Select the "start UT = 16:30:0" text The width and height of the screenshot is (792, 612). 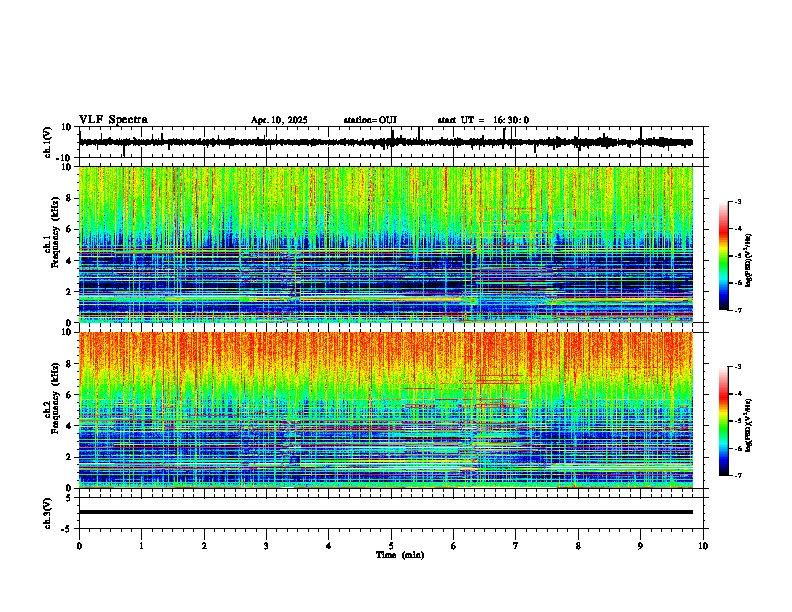point(483,120)
